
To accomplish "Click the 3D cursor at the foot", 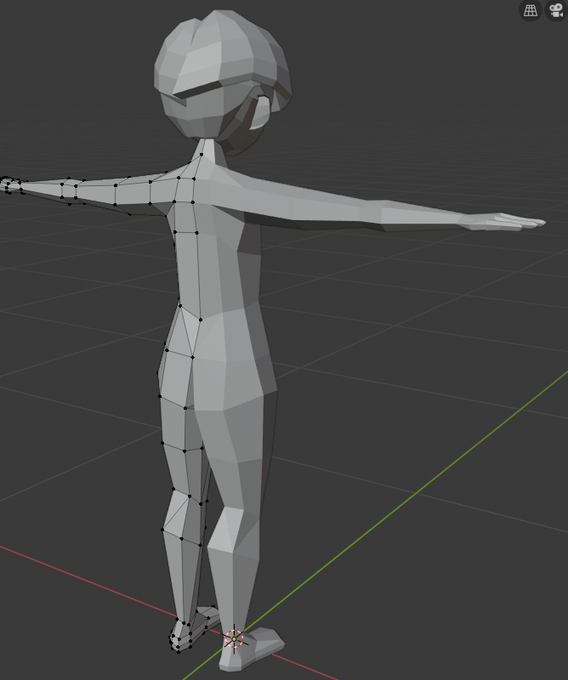I will [234, 639].
